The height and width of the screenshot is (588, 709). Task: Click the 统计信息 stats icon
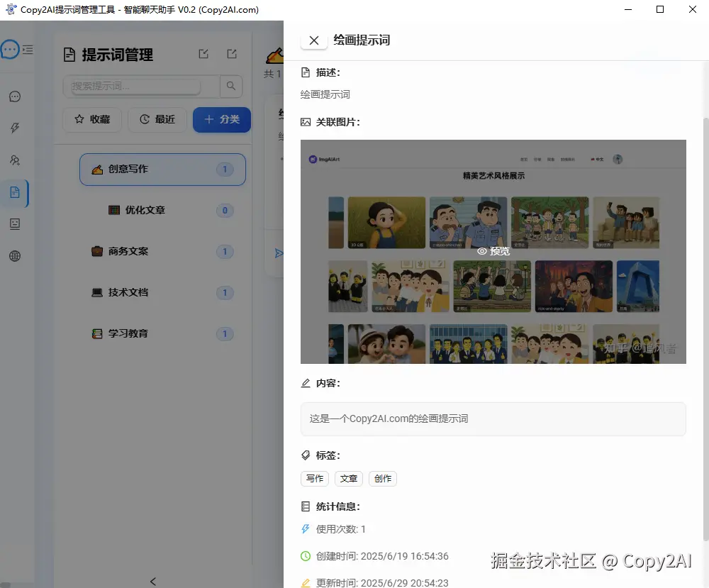click(306, 506)
